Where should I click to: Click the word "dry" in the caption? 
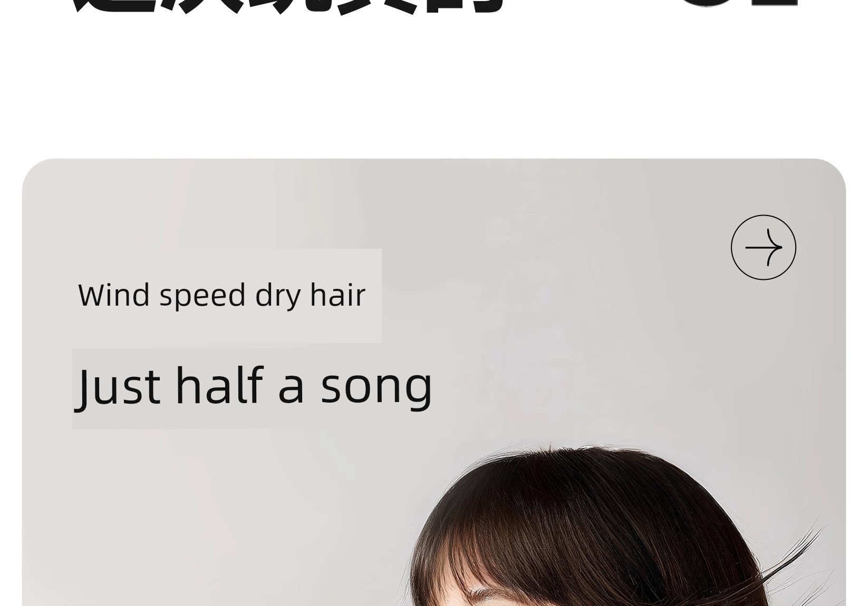[x=278, y=297]
